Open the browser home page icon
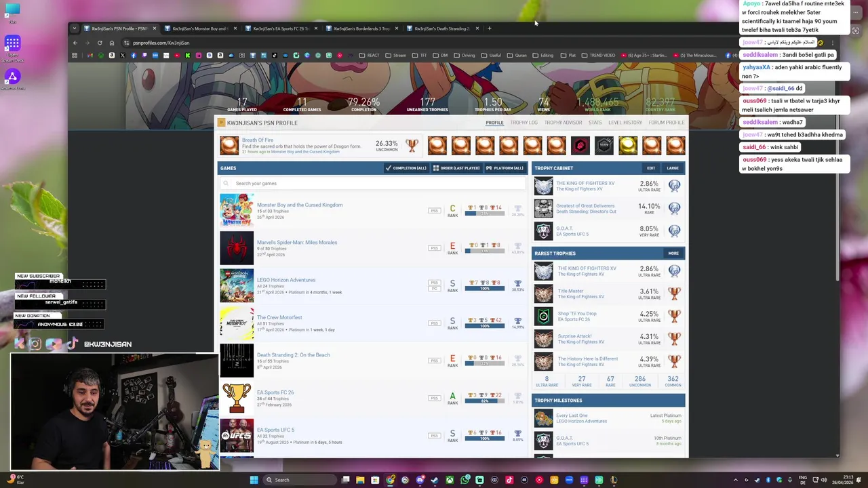Screen dimensions: 868x488 tap(112, 43)
